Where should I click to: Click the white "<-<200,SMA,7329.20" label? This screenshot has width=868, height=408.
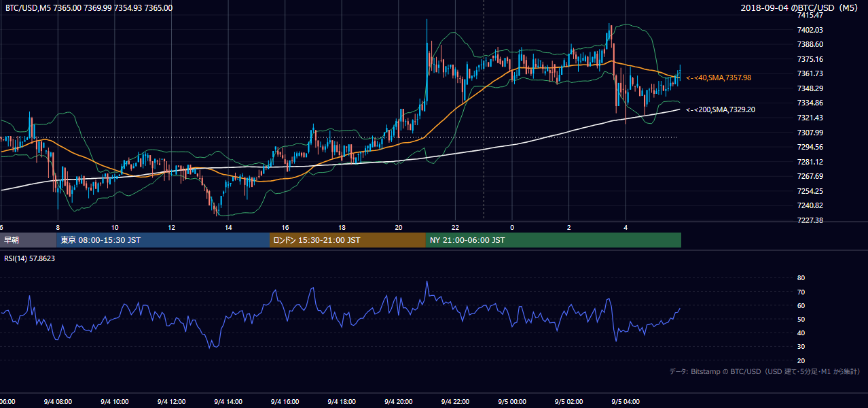721,109
